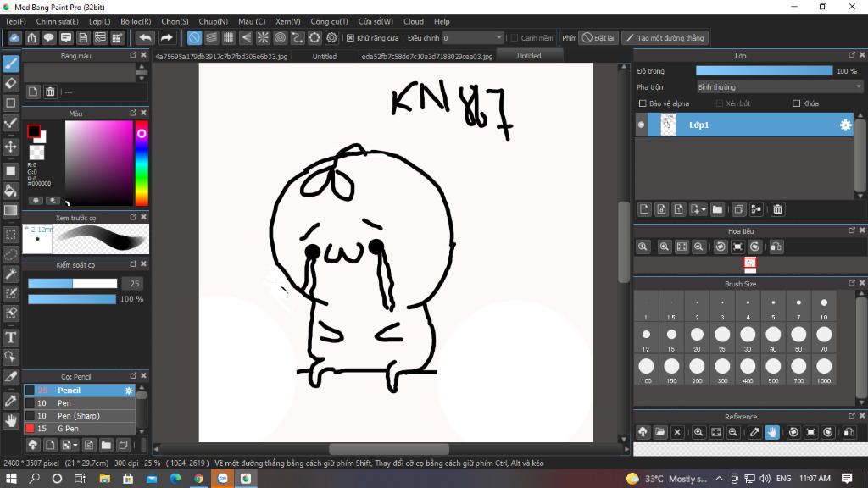Screen dimensions: 868x488
Task: Turn off snap guide icon
Action: pos(194,37)
